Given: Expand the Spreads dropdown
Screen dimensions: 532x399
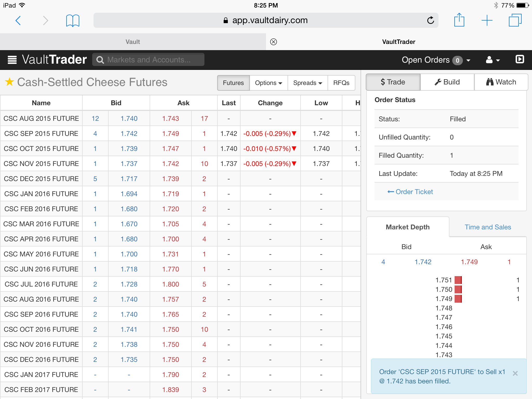Looking at the screenshot, I should (x=308, y=83).
